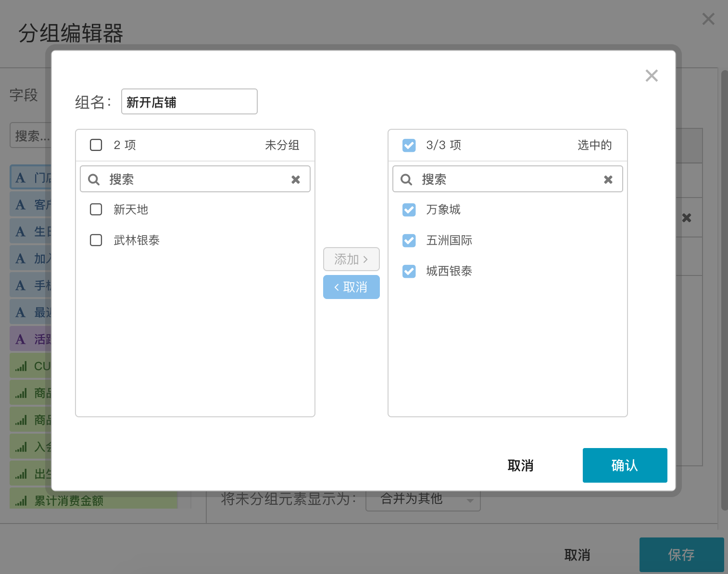Click the 五洲国际 label text
Image resolution: width=728 pixels, height=574 pixels.
tap(449, 240)
